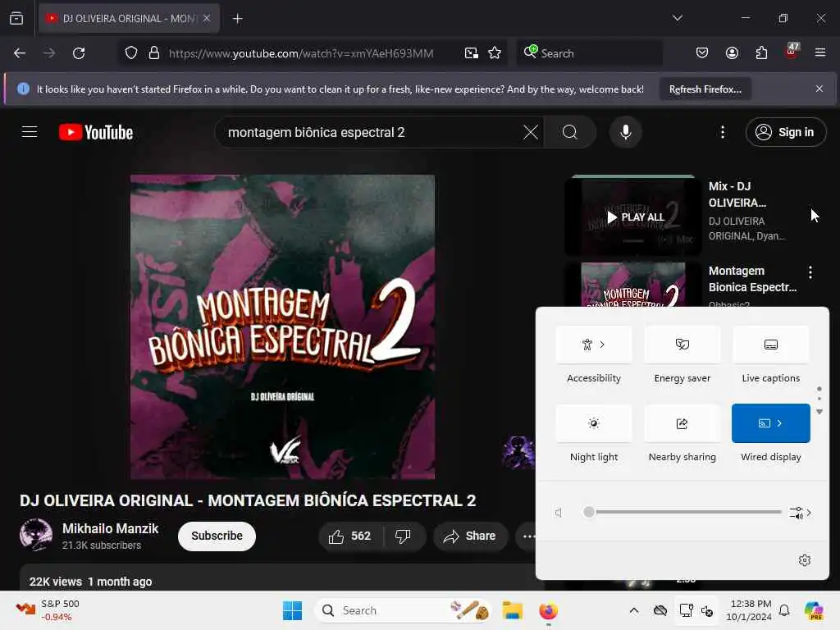This screenshot has height=630, width=840.
Task: Open all quick settings via the gear icon
Action: [804, 560]
